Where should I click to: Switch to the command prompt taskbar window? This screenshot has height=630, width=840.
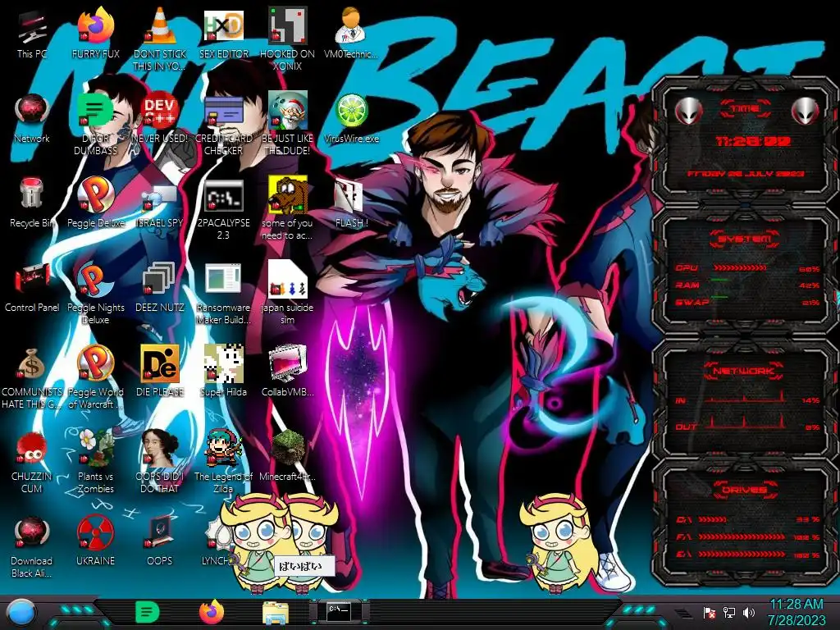pos(339,611)
